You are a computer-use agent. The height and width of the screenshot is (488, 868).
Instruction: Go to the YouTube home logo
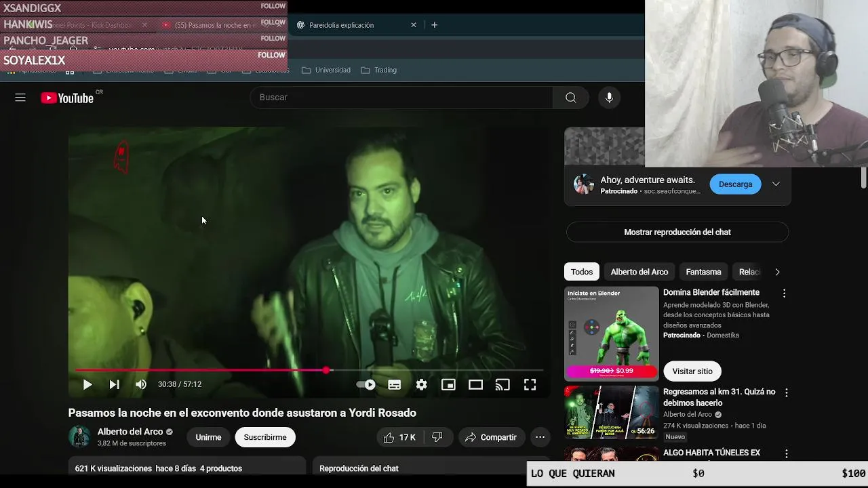coord(67,98)
